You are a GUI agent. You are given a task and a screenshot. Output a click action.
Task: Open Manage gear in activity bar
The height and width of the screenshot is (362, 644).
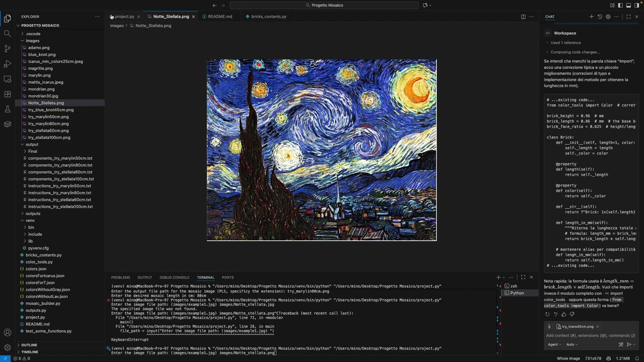coord(8,347)
